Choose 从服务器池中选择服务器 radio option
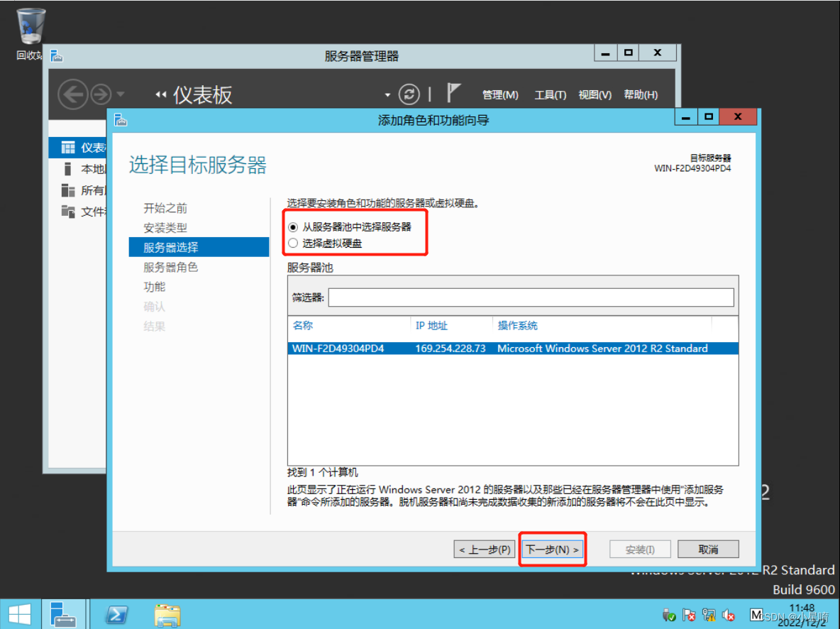 click(x=293, y=227)
